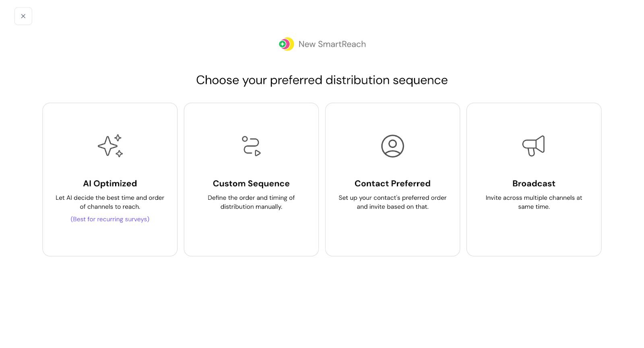Select the Broadcast heading
Screen dimensions: 644x348
click(x=534, y=184)
